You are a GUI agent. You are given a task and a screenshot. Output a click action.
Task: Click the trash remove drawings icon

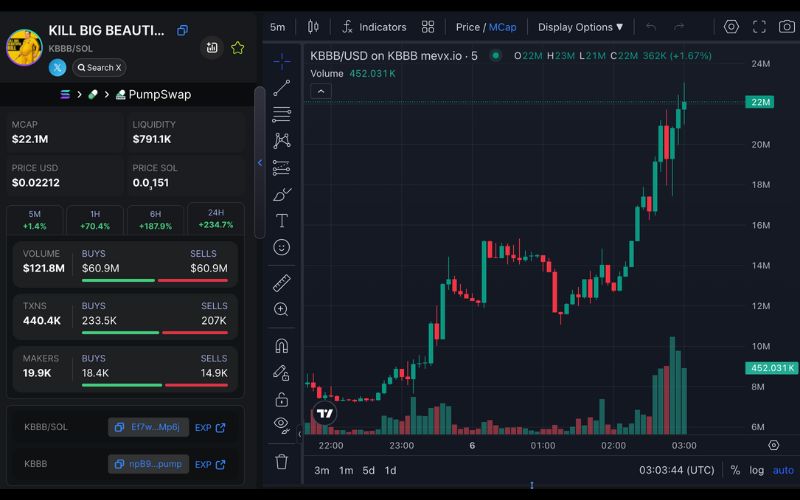tap(282, 462)
